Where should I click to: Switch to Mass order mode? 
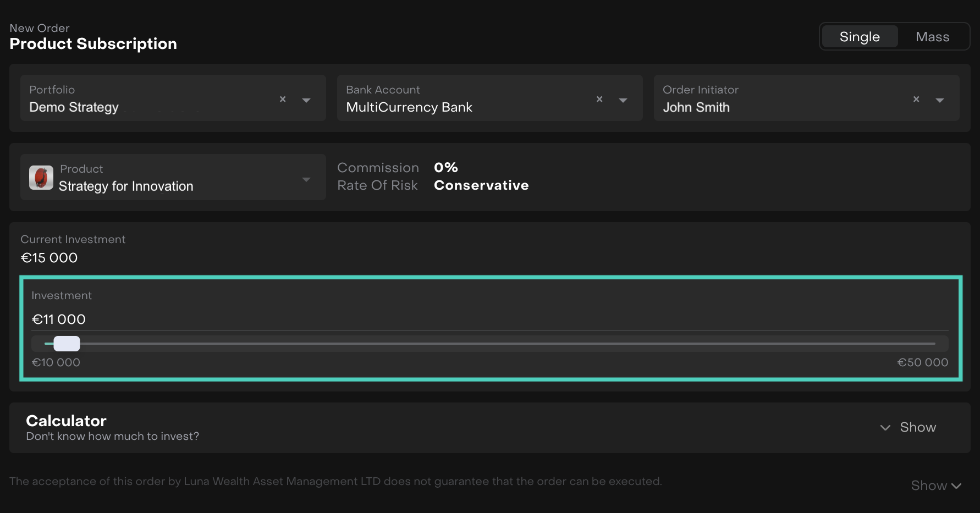[x=932, y=37]
